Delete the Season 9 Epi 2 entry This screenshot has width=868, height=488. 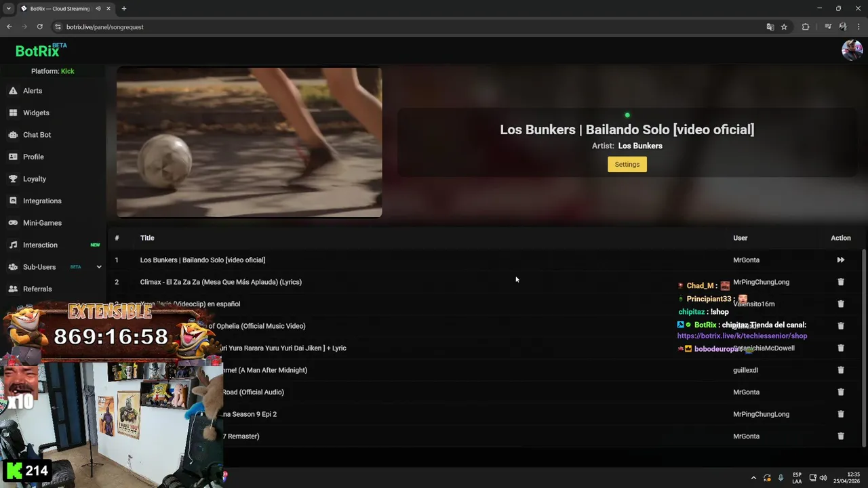pyautogui.click(x=840, y=414)
